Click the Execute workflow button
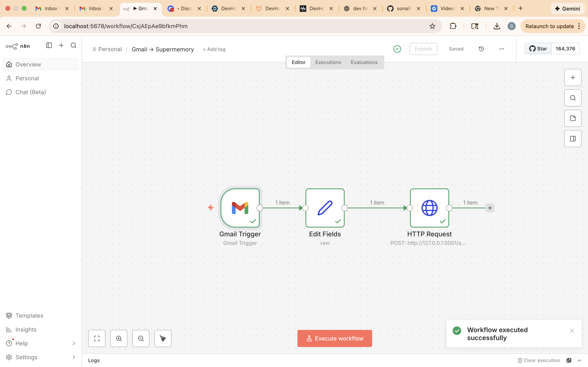Image resolution: width=588 pixels, height=367 pixels. tap(335, 338)
